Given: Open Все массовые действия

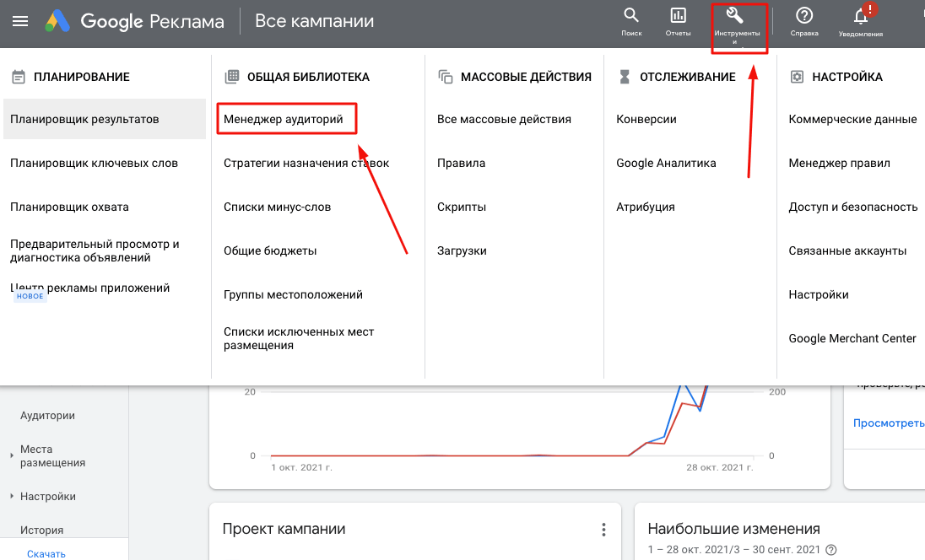Looking at the screenshot, I should pyautogui.click(x=504, y=119).
